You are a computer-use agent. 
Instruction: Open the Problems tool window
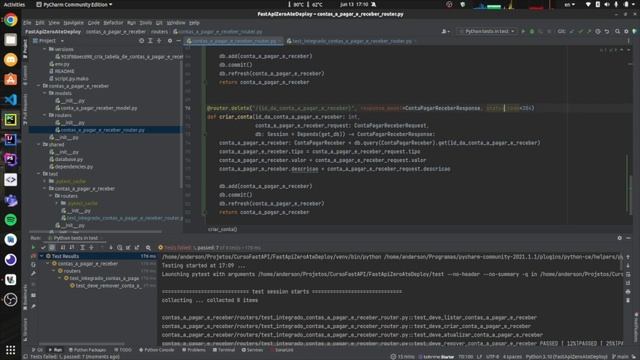tap(194, 350)
